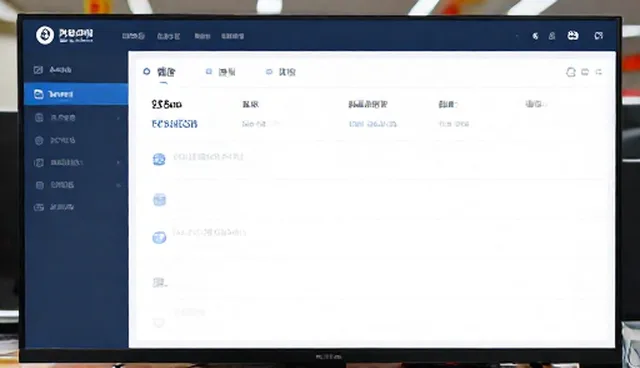Open the blue link under the third column
Image resolution: width=640 pixels, height=368 pixels.
pyautogui.click(x=372, y=124)
